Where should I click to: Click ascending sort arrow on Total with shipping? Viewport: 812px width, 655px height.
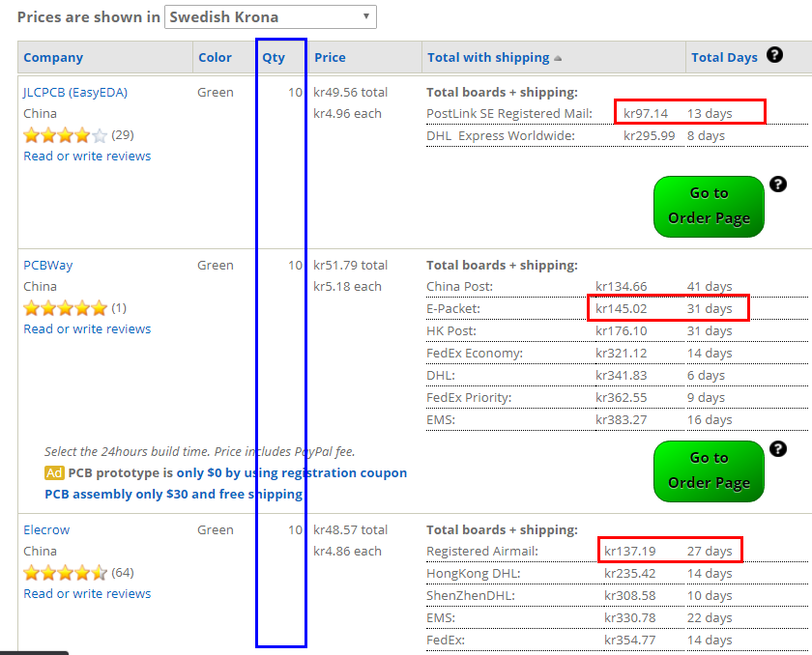tap(558, 59)
